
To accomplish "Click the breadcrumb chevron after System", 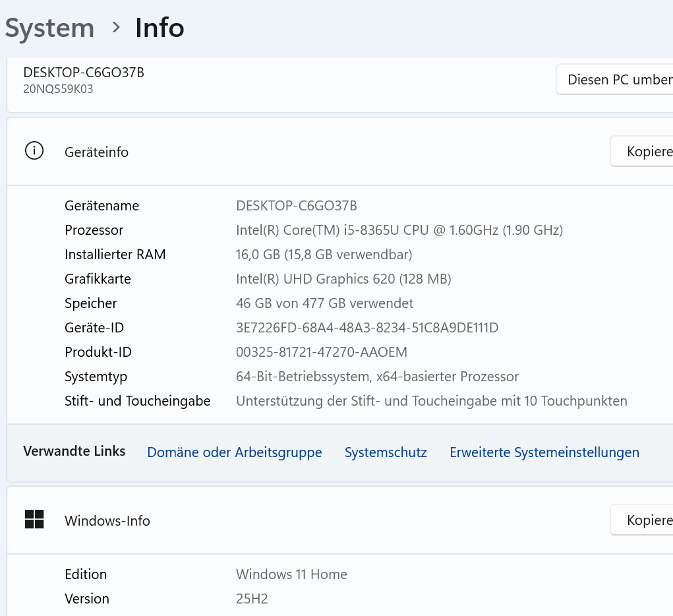I will 115,28.
